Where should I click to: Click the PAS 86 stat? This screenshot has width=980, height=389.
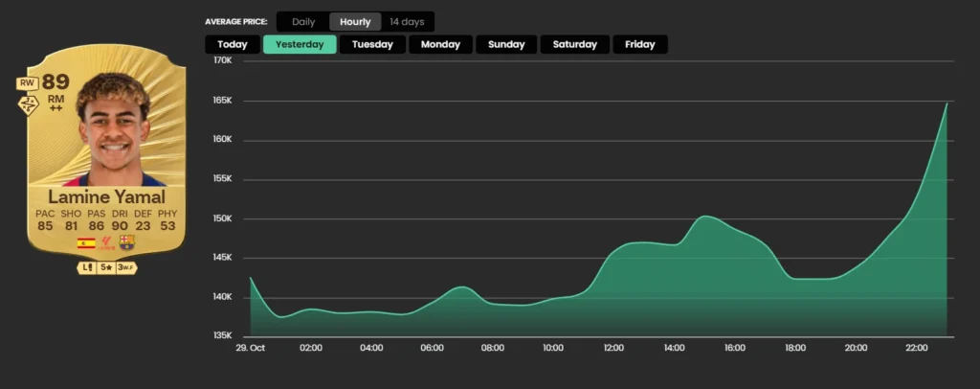coord(96,220)
